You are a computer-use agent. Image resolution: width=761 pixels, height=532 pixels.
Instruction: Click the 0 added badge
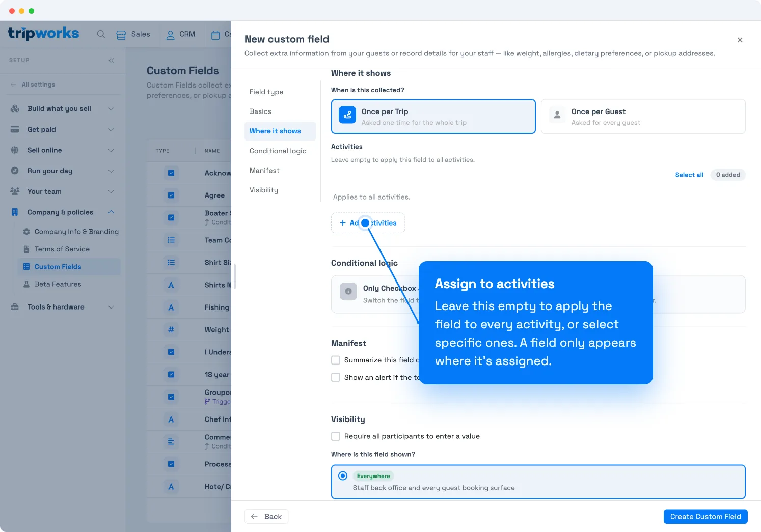pyautogui.click(x=728, y=175)
